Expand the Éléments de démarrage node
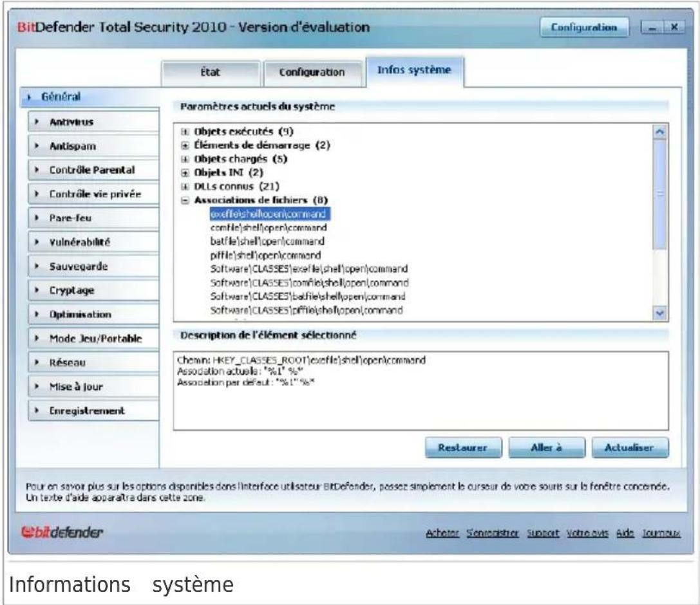Screen dimensions: 700x605 point(185,145)
